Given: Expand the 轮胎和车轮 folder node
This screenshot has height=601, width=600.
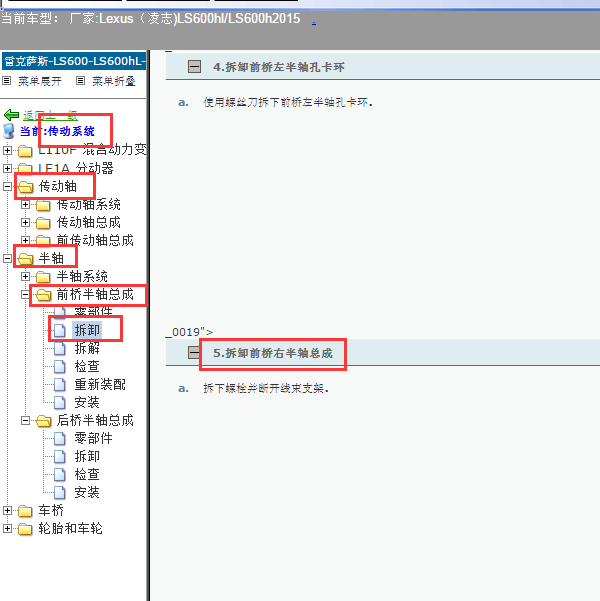Looking at the screenshot, I should pyautogui.click(x=7, y=529).
